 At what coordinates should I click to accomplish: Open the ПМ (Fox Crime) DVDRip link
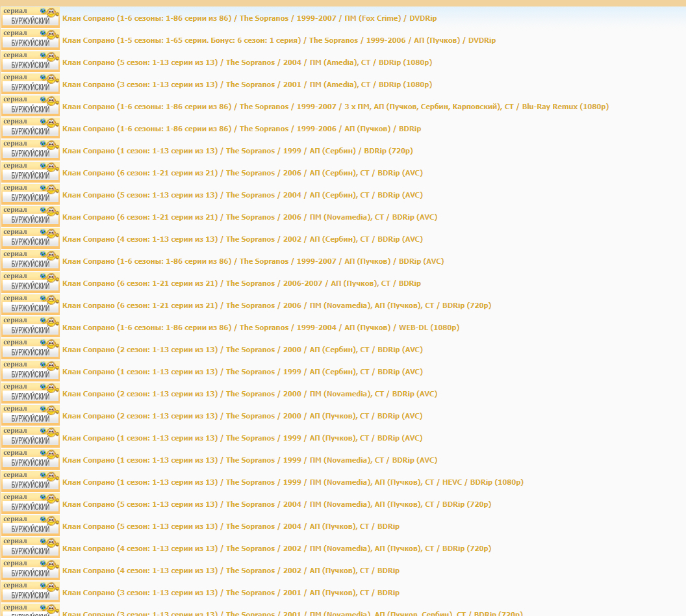(249, 18)
